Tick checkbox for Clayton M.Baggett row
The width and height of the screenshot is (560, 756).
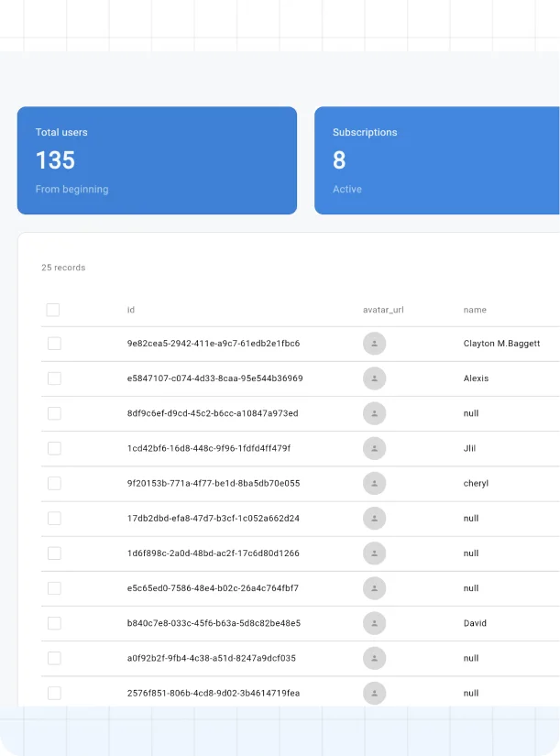(x=54, y=344)
